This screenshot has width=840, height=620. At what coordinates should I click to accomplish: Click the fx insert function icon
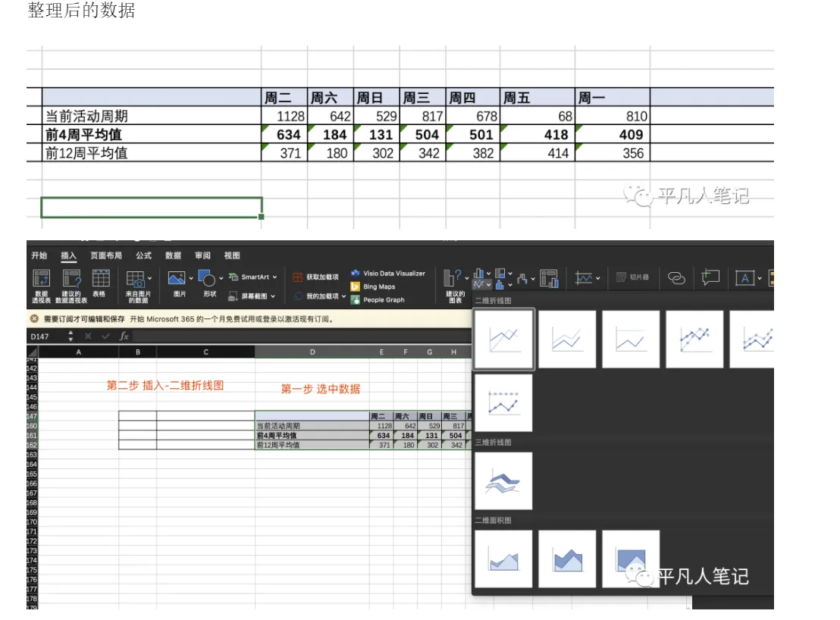point(124,337)
